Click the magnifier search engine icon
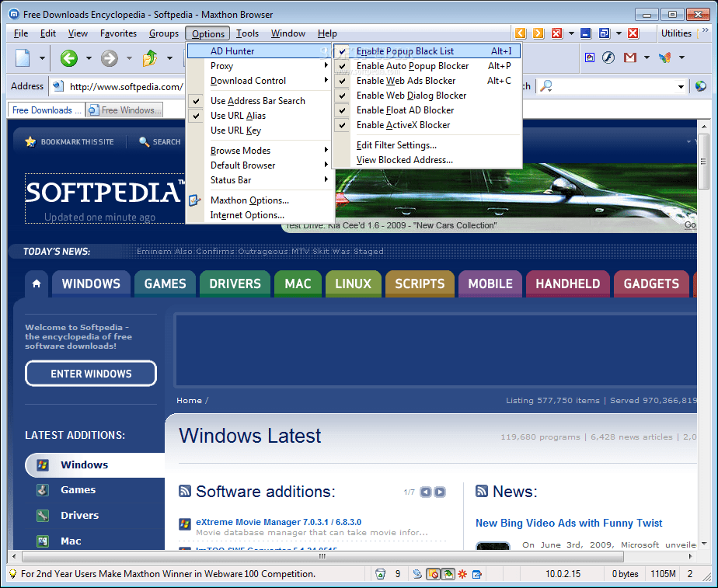 (x=545, y=86)
